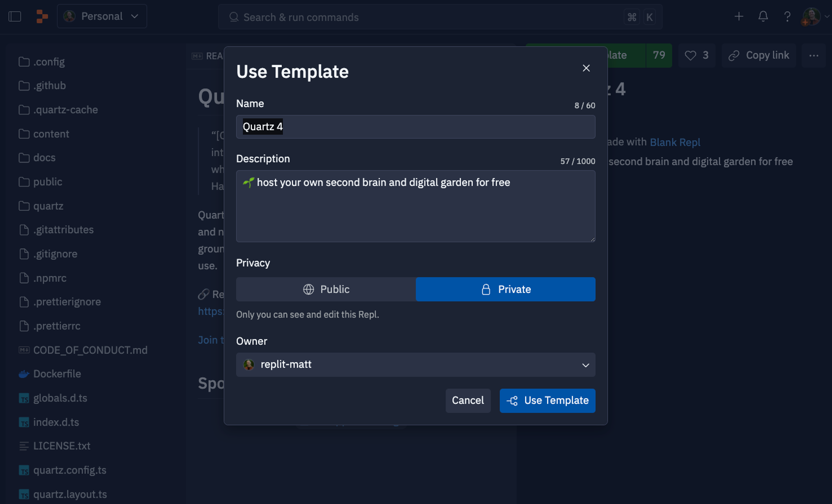Open the Owner replit-matt dropdown
Viewport: 832px width, 504px height.
click(415, 365)
